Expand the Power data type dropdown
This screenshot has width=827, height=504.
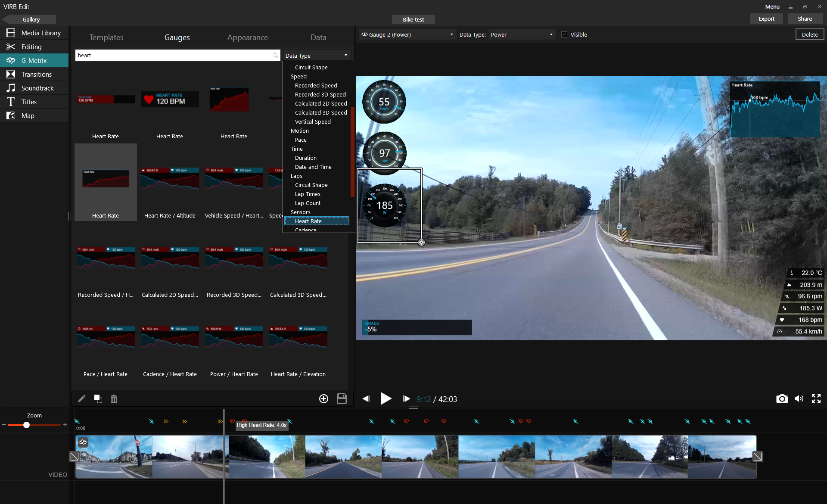551,34
